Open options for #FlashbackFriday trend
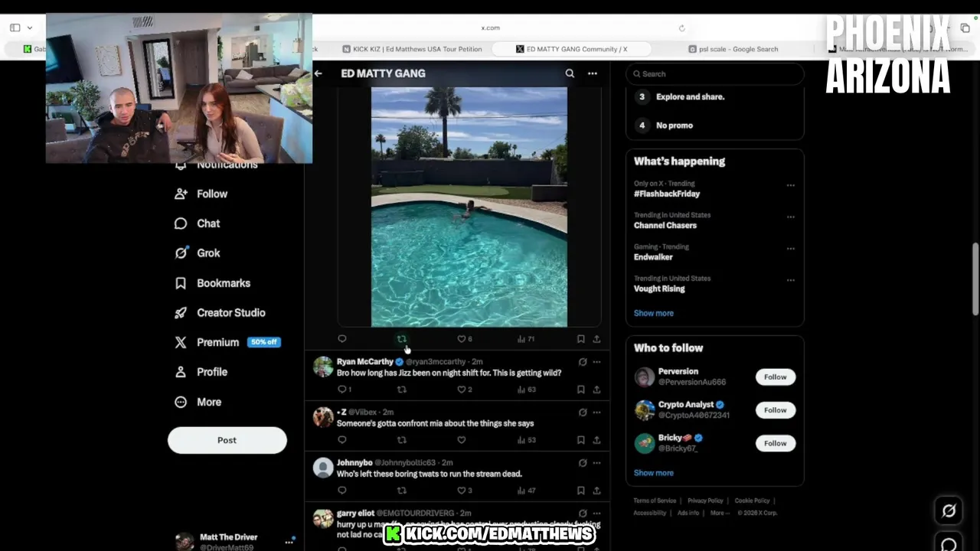The image size is (980, 551). (x=790, y=185)
